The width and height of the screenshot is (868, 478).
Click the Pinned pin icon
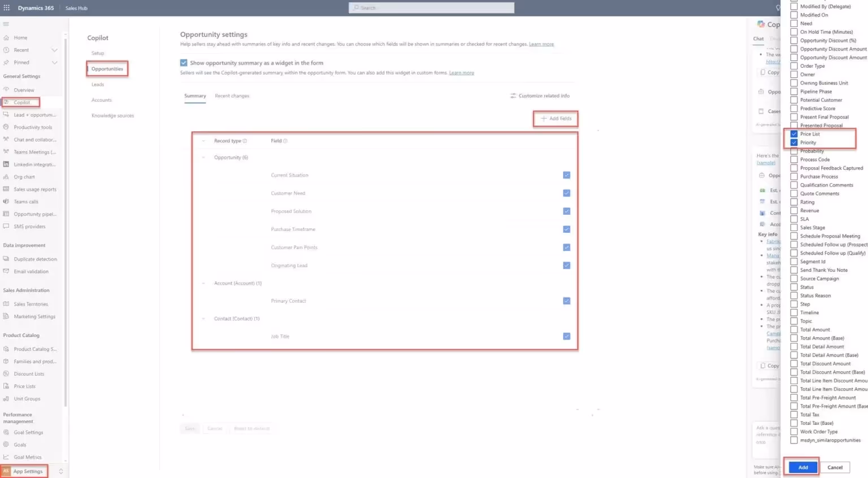coord(6,63)
